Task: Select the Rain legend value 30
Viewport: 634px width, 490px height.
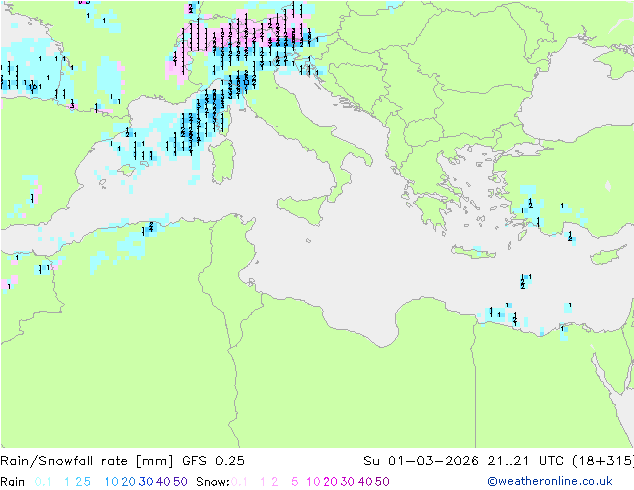Action: click(146, 482)
